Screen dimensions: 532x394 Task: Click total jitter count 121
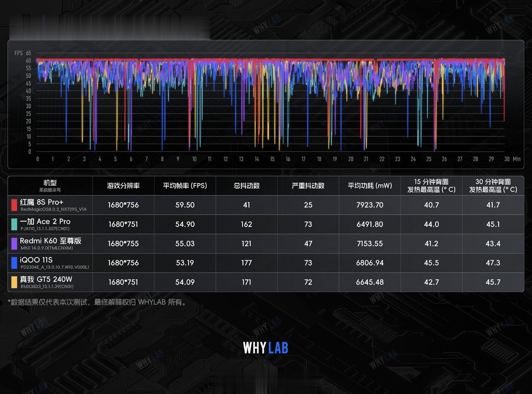coord(246,244)
